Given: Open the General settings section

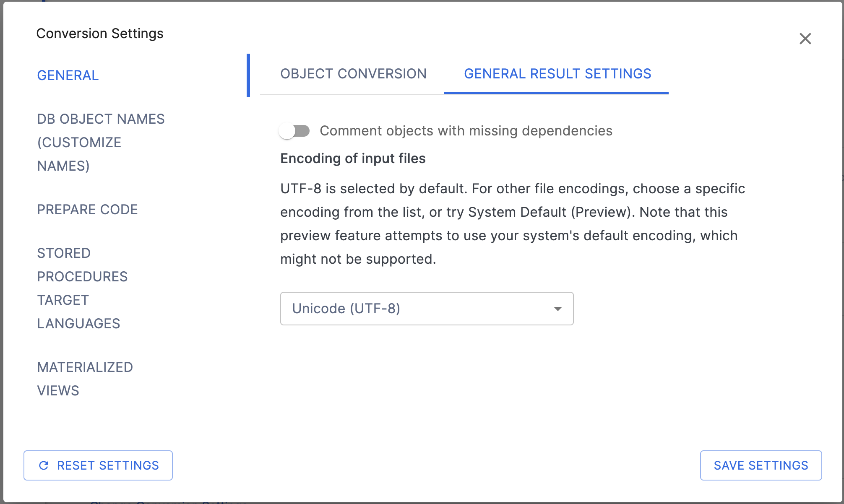Looking at the screenshot, I should point(68,75).
